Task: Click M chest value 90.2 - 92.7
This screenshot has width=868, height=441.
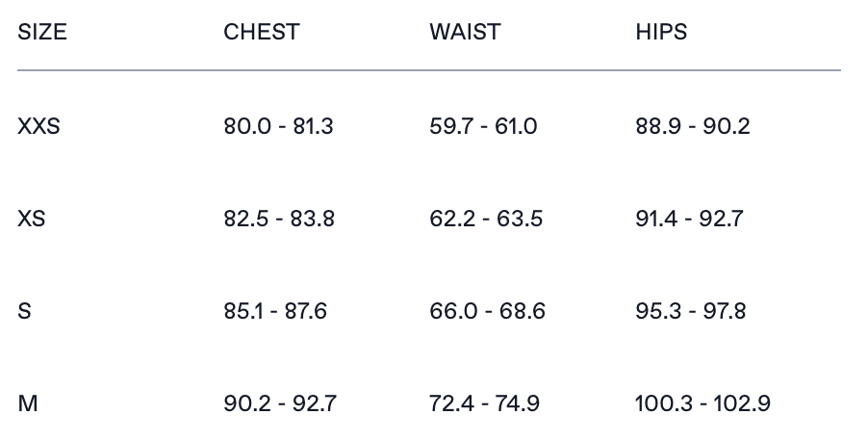Action: [280, 403]
